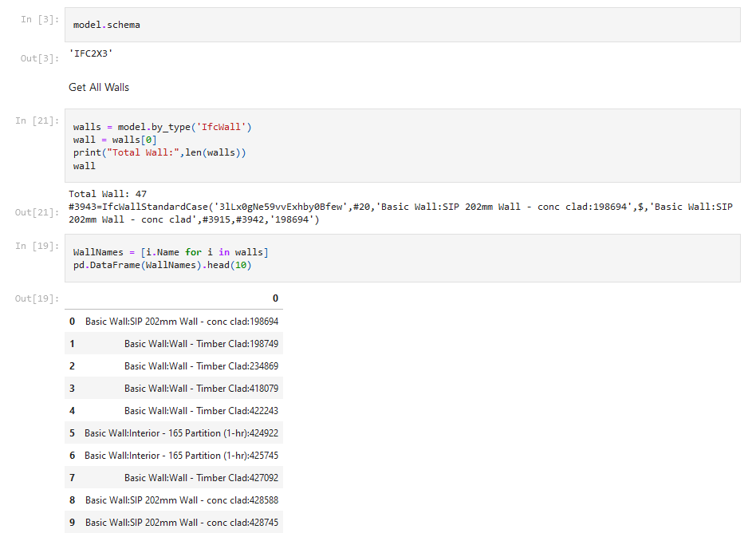This screenshot has height=545, width=756.
Task: Click the print("Total Wall:") code line
Action: pos(159,152)
